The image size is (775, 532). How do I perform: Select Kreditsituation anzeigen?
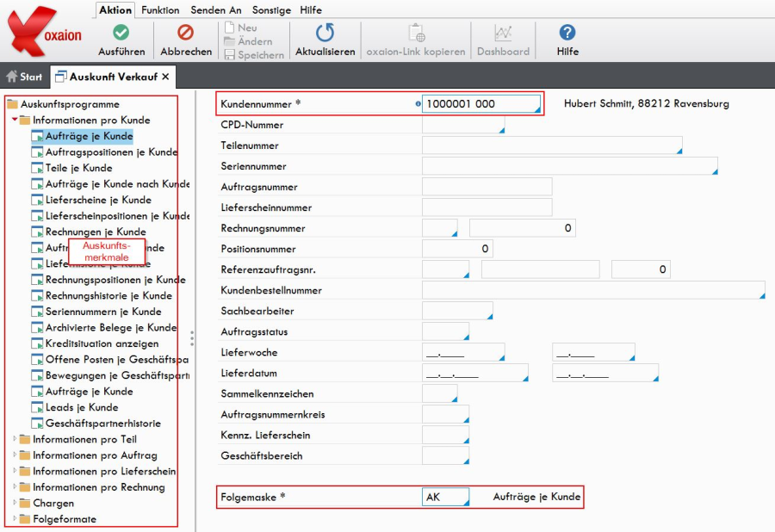pos(95,343)
